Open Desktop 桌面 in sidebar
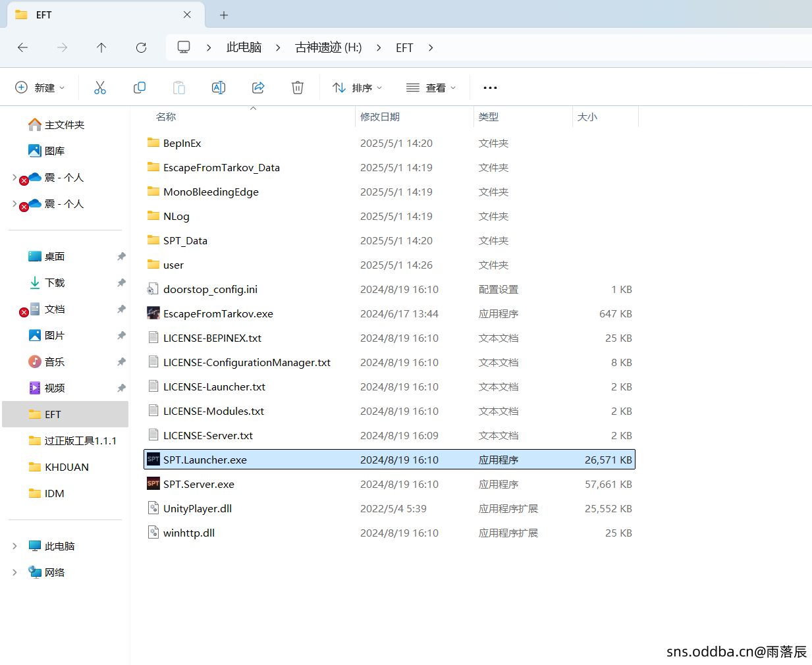Image resolution: width=812 pixels, height=665 pixels. pyautogui.click(x=47, y=256)
